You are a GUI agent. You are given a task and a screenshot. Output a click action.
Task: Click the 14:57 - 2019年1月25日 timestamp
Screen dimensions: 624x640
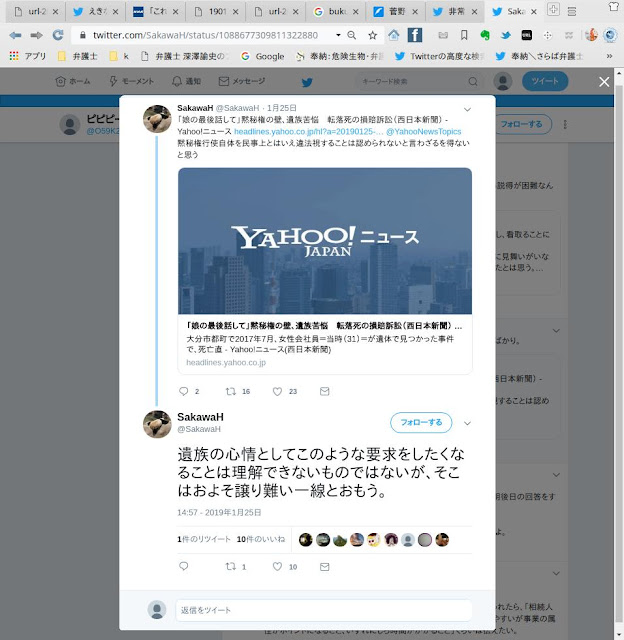pyautogui.click(x=219, y=512)
